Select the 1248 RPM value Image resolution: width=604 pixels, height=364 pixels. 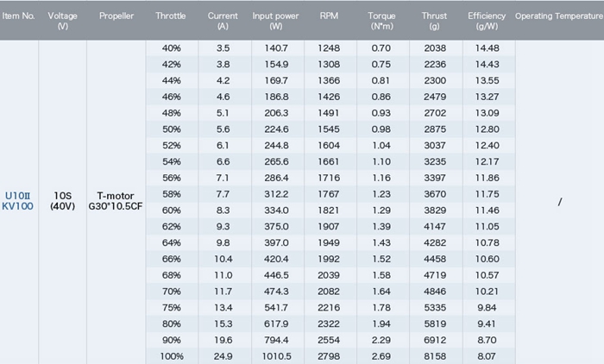(329, 48)
